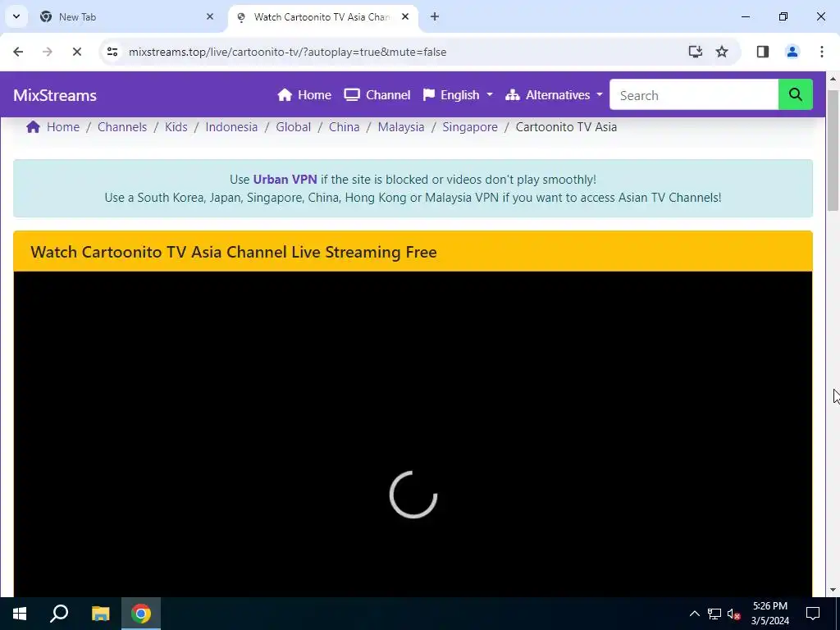
Task: Open a new browser tab with plus
Action: (x=435, y=16)
